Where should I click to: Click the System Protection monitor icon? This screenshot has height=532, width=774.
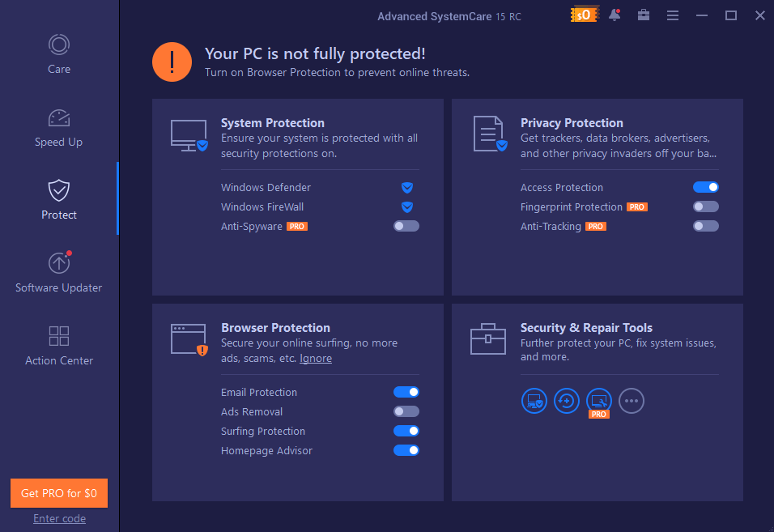pyautogui.click(x=189, y=135)
